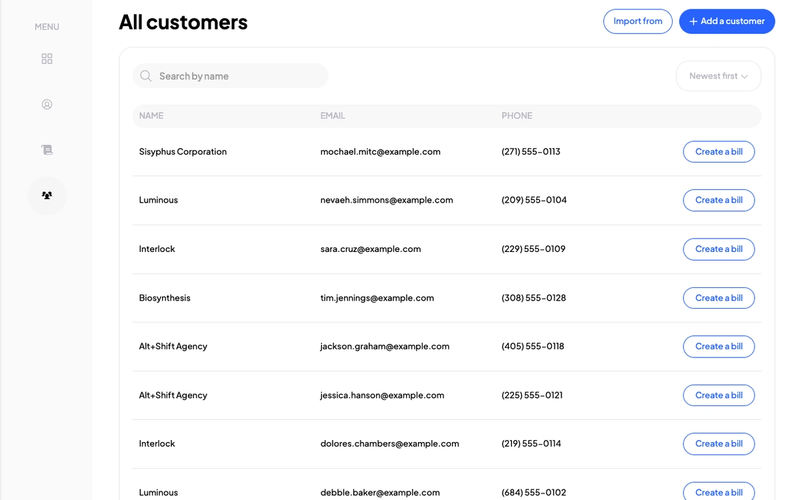Image resolution: width=800 pixels, height=500 pixels.
Task: Create a bill for dolores.chambers@example.com row
Action: [718, 444]
